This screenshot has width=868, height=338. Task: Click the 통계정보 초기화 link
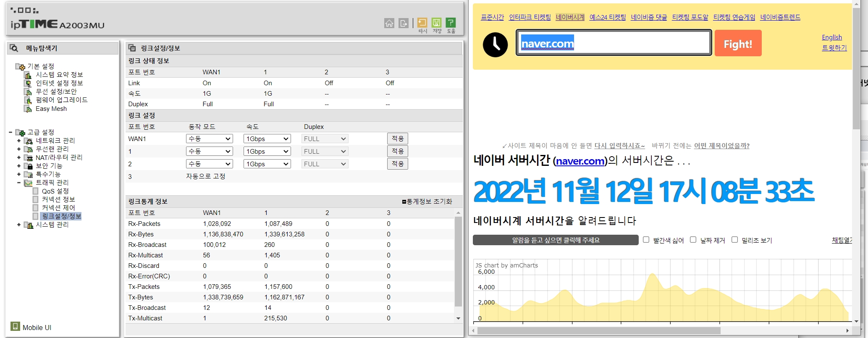click(x=427, y=202)
